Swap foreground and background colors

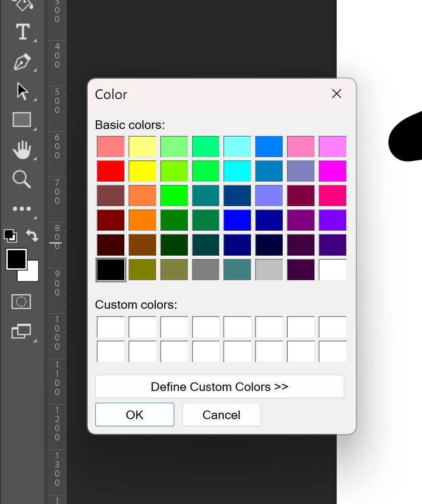tap(32, 235)
